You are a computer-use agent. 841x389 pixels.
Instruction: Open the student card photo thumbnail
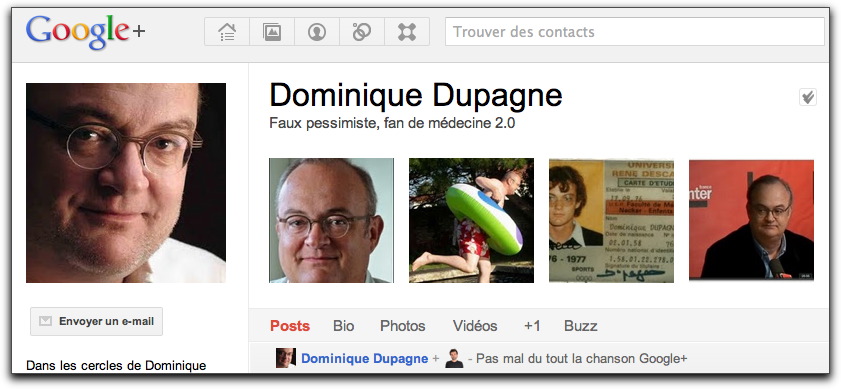tap(611, 221)
